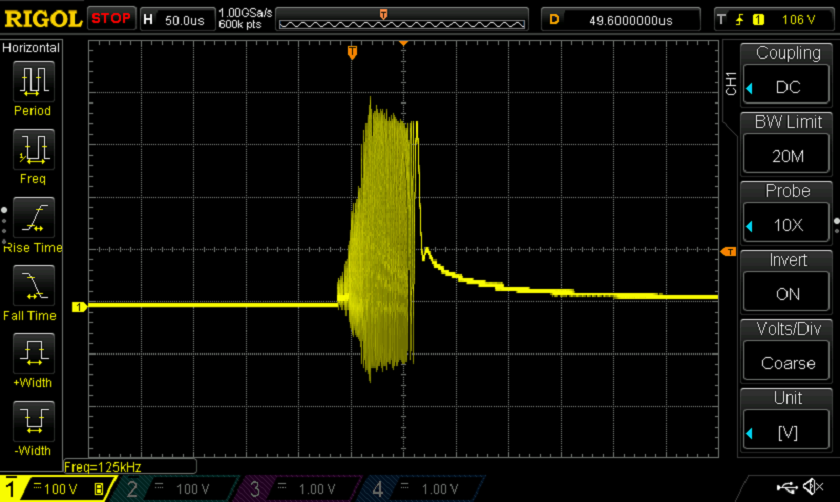
Task: Choose the Fall Time measurement icon
Action: point(33,284)
